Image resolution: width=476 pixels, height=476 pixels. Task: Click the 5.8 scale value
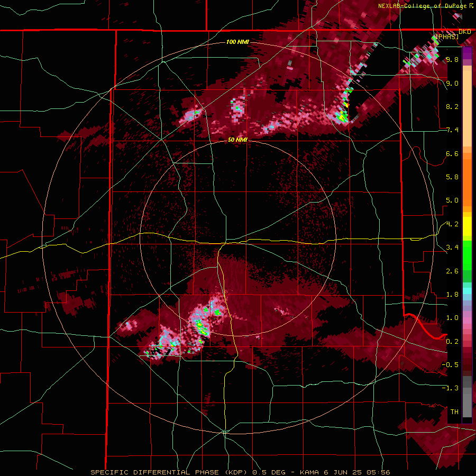(452, 177)
